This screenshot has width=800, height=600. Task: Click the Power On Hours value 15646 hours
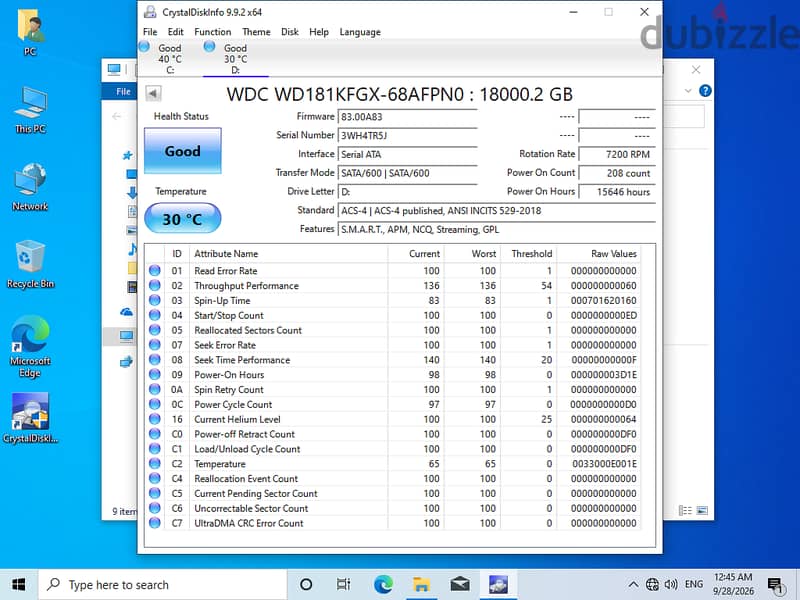pyautogui.click(x=616, y=192)
